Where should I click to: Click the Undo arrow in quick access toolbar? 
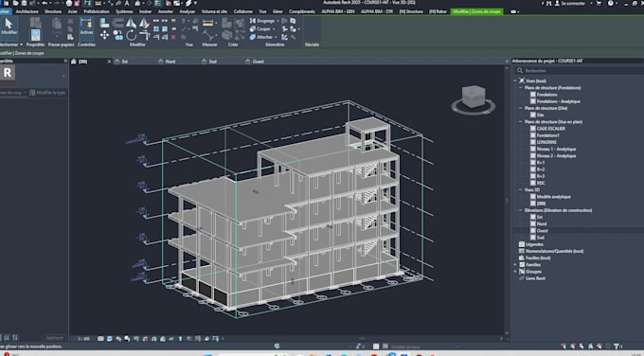[x=45, y=3]
